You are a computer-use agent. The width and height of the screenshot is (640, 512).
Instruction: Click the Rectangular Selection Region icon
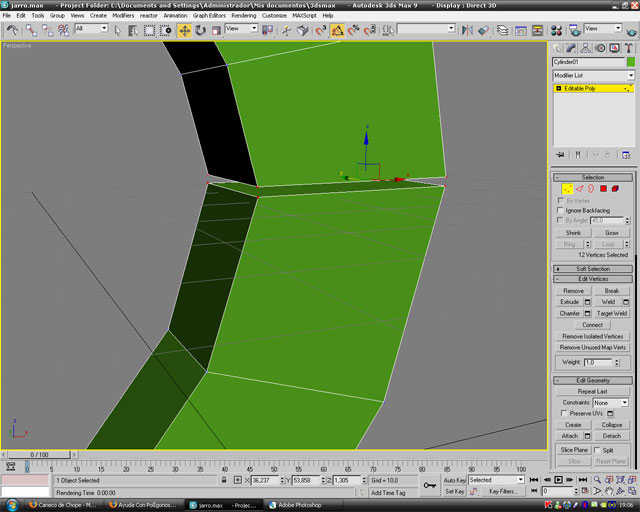pos(149,31)
